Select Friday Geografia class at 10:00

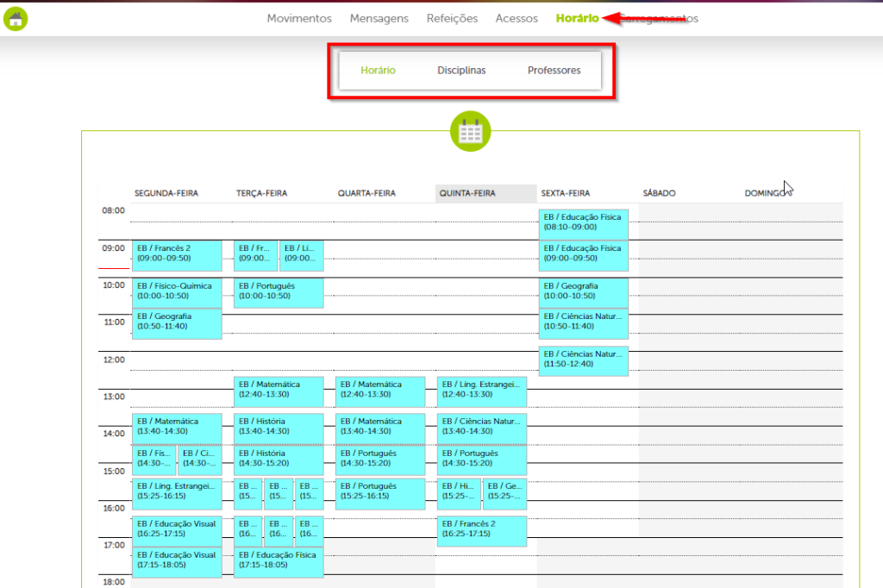[584, 292]
